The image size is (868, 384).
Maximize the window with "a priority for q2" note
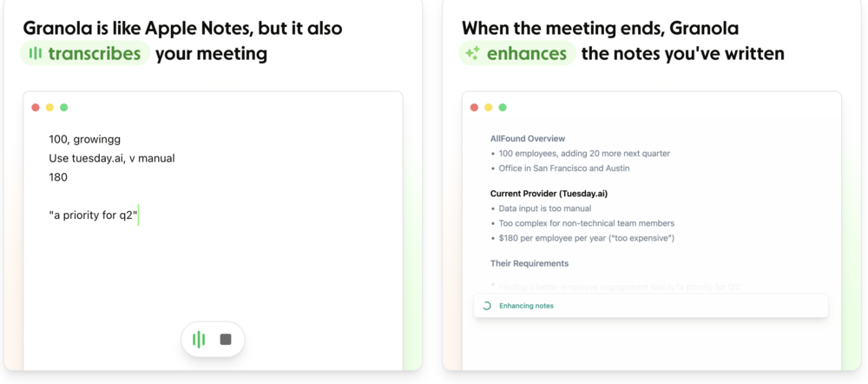63,108
